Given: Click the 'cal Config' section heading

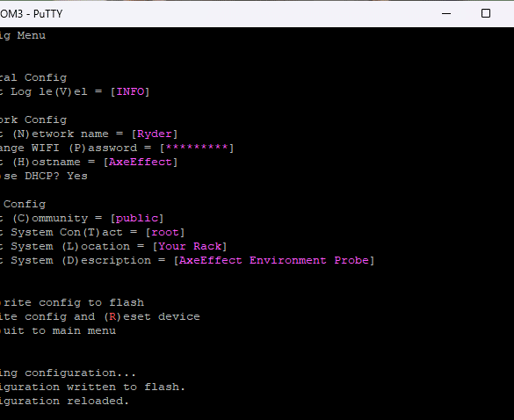Looking at the screenshot, I should point(33,77).
